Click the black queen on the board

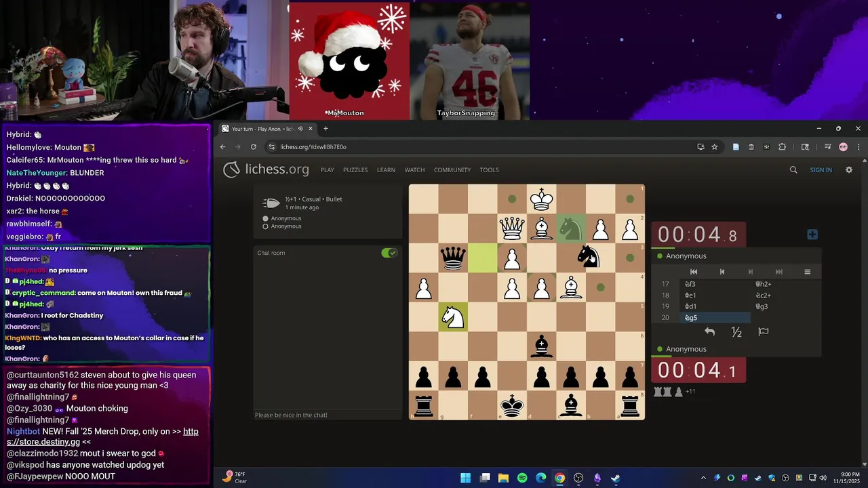point(453,258)
